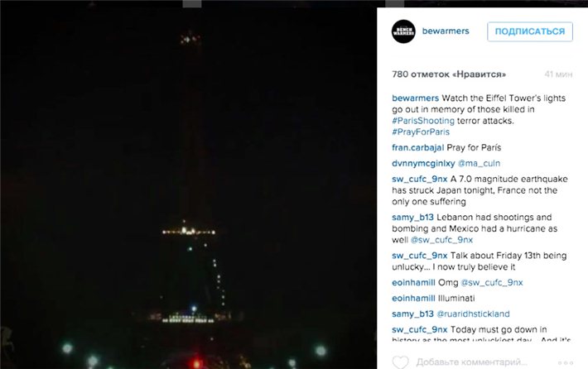Click the @ma_culn mention
The image size is (588, 369).
click(x=480, y=163)
